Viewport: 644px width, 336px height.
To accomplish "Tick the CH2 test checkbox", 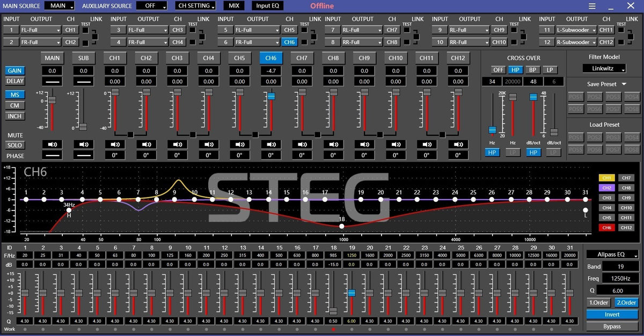I will tap(85, 42).
